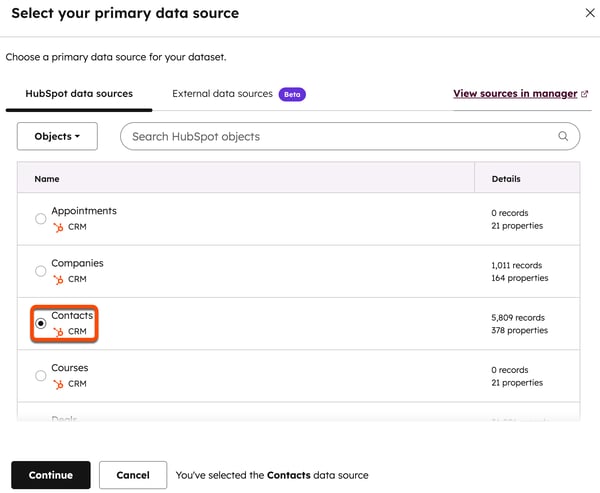This screenshot has width=600, height=493.
Task: Click CRM label under Courses
Action: pos(77,384)
